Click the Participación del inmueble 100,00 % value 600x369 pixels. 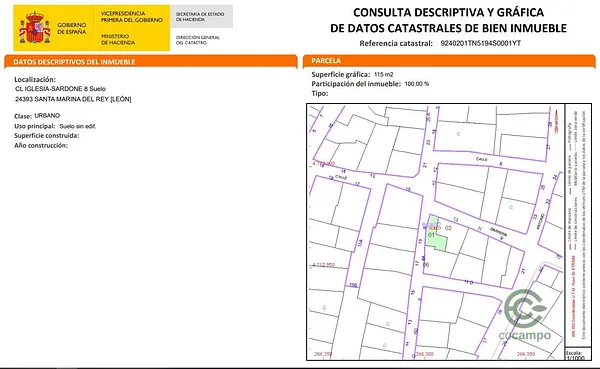click(x=417, y=84)
